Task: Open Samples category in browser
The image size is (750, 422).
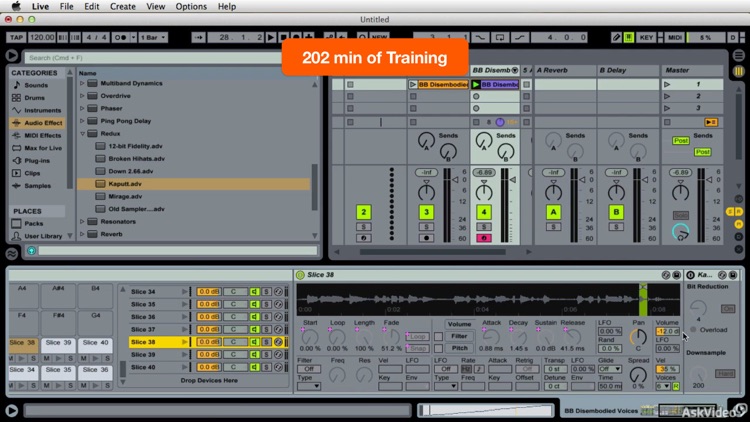Action: click(37, 186)
